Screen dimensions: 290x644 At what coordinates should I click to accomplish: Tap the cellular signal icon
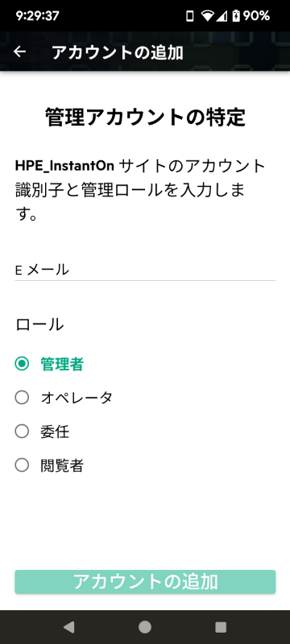[x=222, y=16]
